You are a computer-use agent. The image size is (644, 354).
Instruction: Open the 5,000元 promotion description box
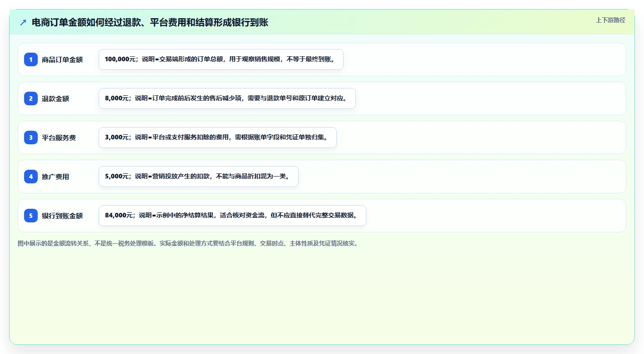pyautogui.click(x=198, y=177)
